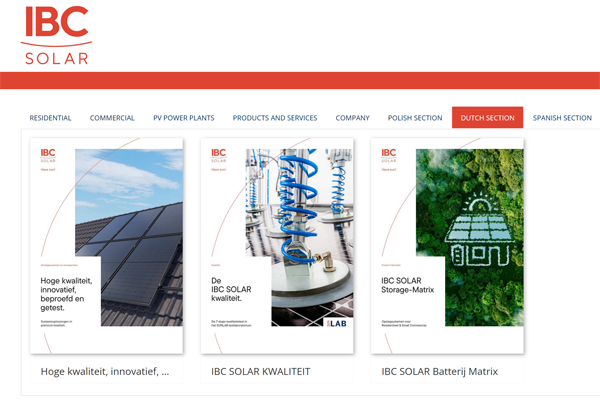Viewport: 600px width, 400px height.
Task: Click 'IBC SOLAR Storage-Matrix' cover text
Action: click(408, 285)
